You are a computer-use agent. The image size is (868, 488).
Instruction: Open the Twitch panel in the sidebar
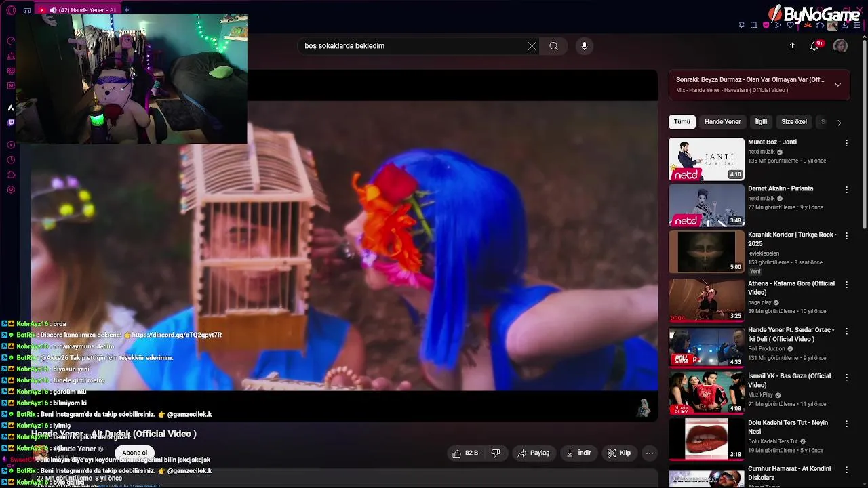(x=11, y=123)
